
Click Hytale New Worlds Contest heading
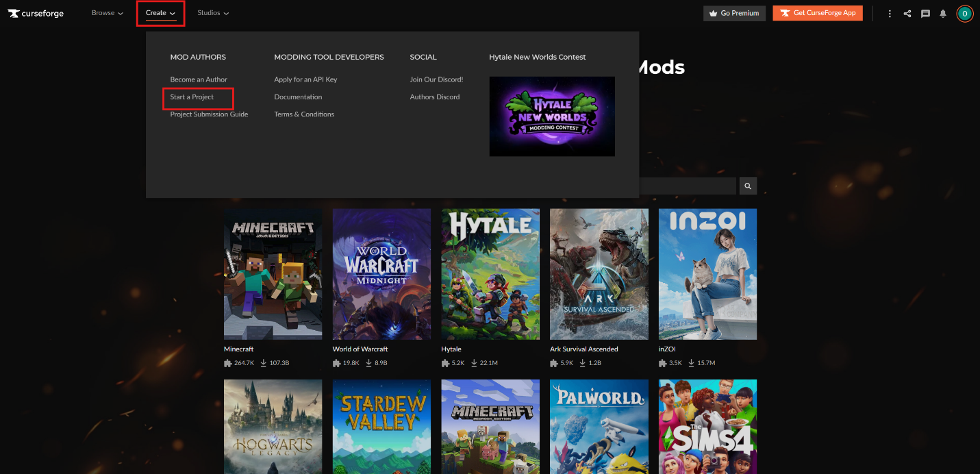point(538,57)
